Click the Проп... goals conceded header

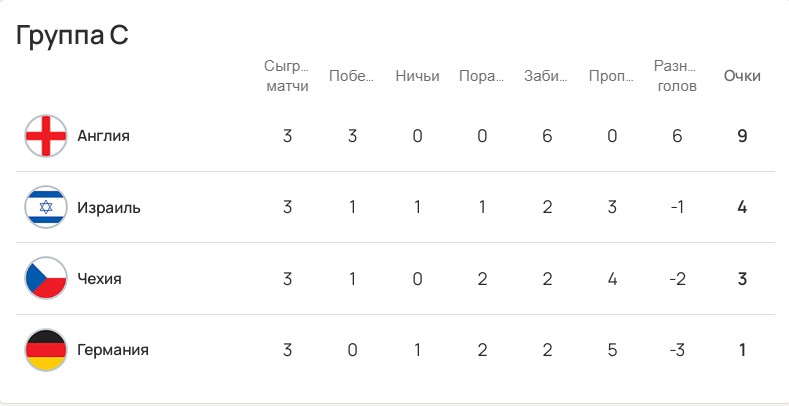(612, 77)
